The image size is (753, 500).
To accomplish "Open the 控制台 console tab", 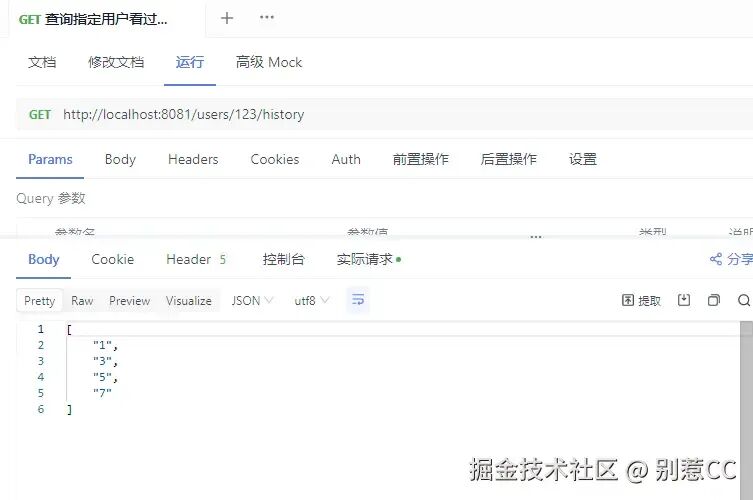I will [283, 259].
